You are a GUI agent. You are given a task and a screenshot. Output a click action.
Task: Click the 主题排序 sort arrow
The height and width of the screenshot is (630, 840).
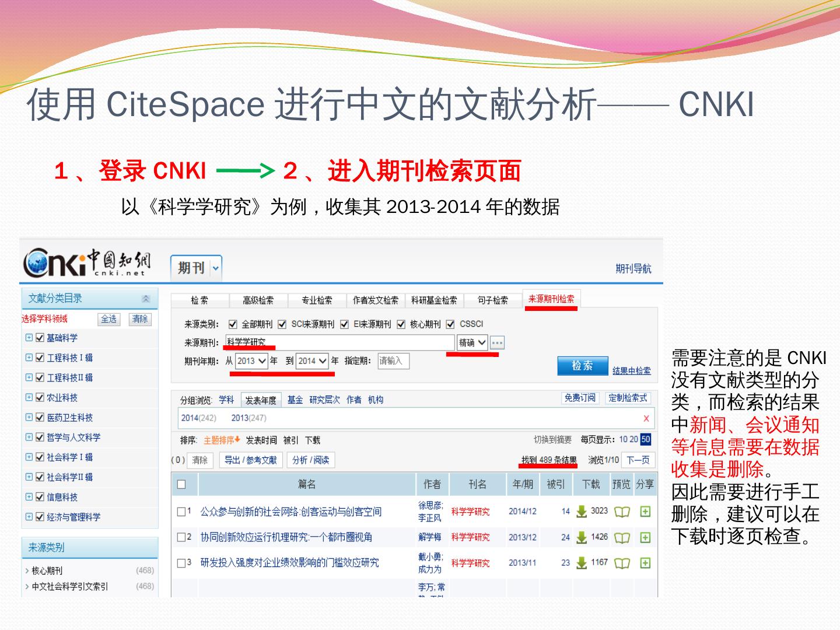(237, 439)
